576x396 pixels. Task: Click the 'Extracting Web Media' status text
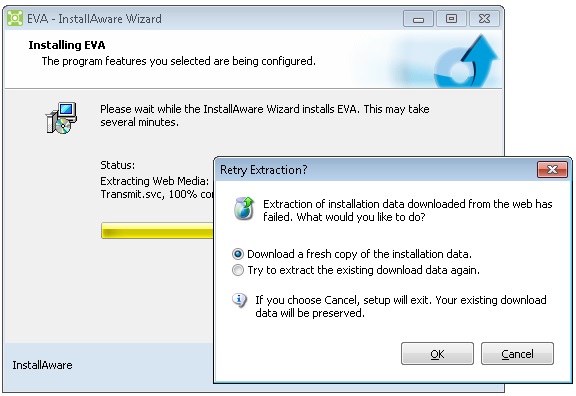155,181
